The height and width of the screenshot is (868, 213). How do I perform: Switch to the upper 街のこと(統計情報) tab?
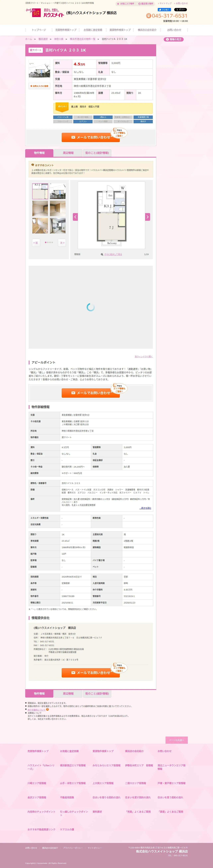[97, 153]
